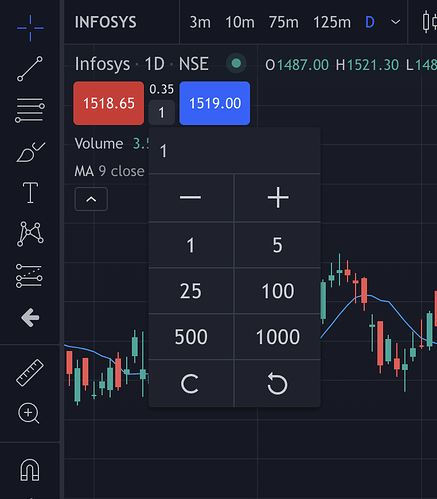Click the quantity input field in calculator
This screenshot has height=499, width=437.
234,151
